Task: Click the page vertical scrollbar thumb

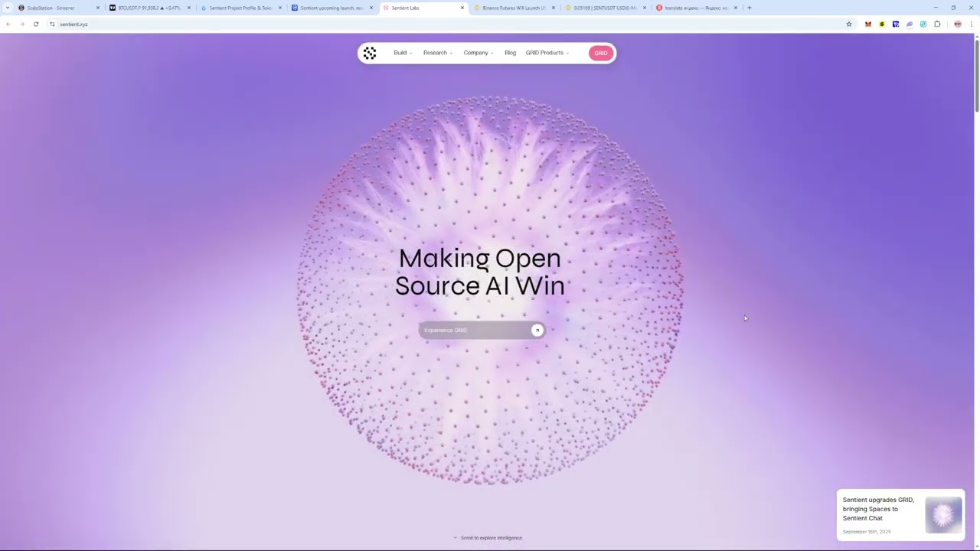Action: tap(977, 77)
